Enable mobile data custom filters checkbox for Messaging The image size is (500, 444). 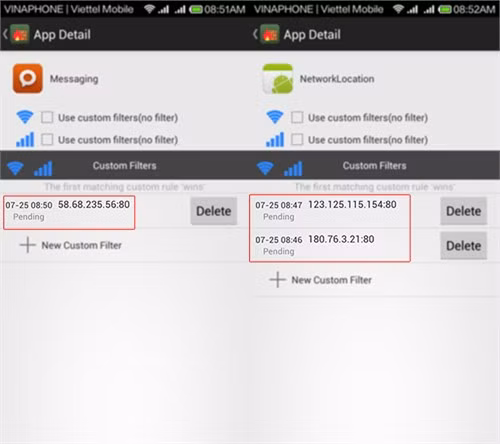pyautogui.click(x=47, y=139)
